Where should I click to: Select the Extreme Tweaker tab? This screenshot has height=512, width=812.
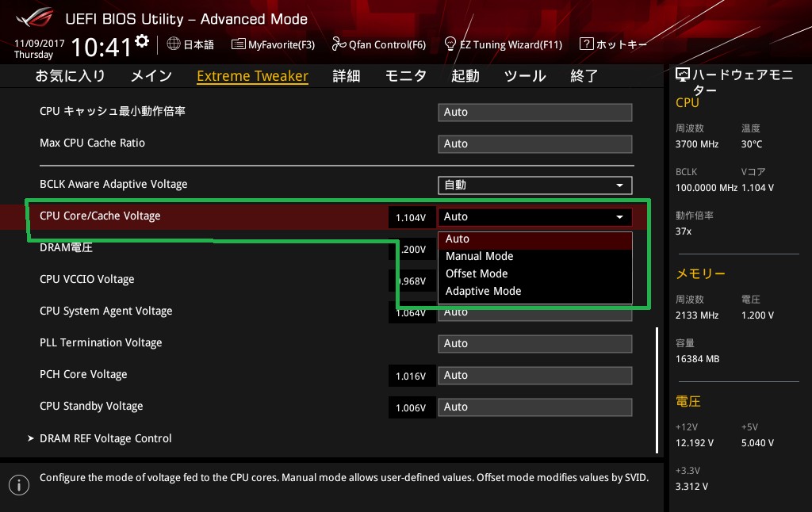253,76
